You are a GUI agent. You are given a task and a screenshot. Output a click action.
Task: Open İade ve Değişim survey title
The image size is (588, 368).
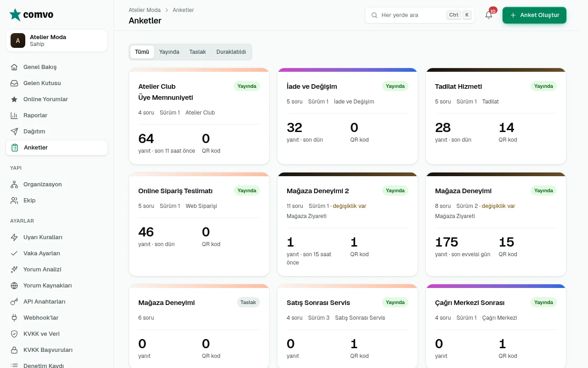[312, 86]
